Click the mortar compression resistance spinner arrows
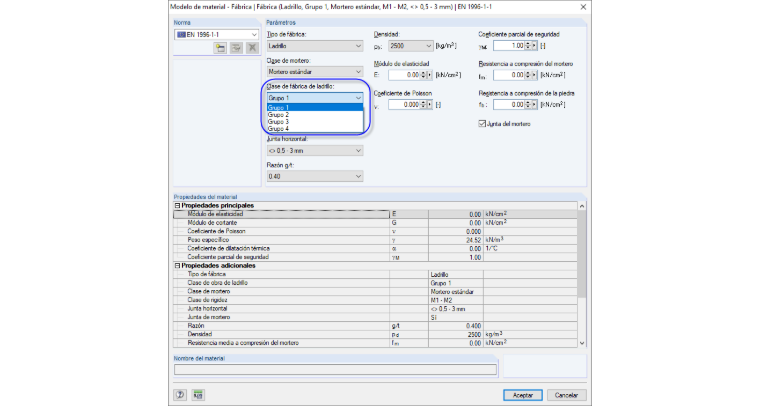 528,75
